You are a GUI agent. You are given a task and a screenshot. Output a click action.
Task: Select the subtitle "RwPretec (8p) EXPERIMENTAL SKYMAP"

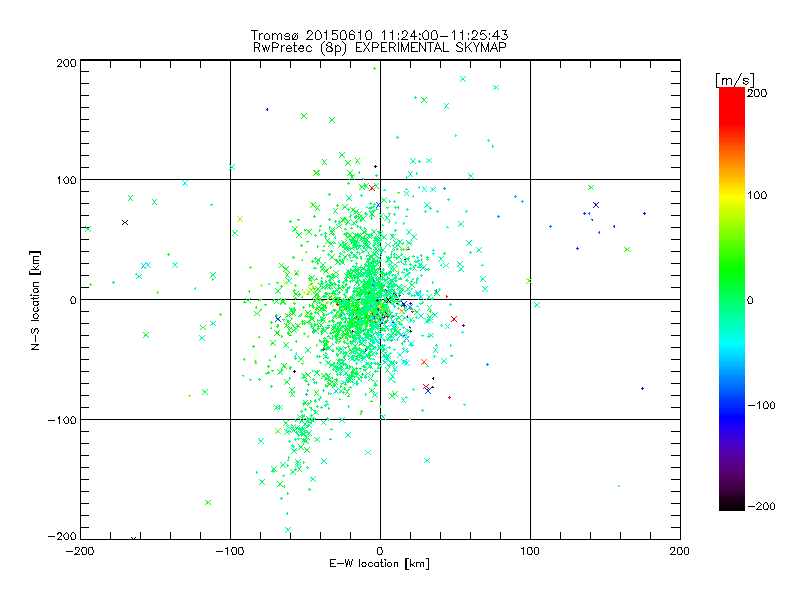380,47
